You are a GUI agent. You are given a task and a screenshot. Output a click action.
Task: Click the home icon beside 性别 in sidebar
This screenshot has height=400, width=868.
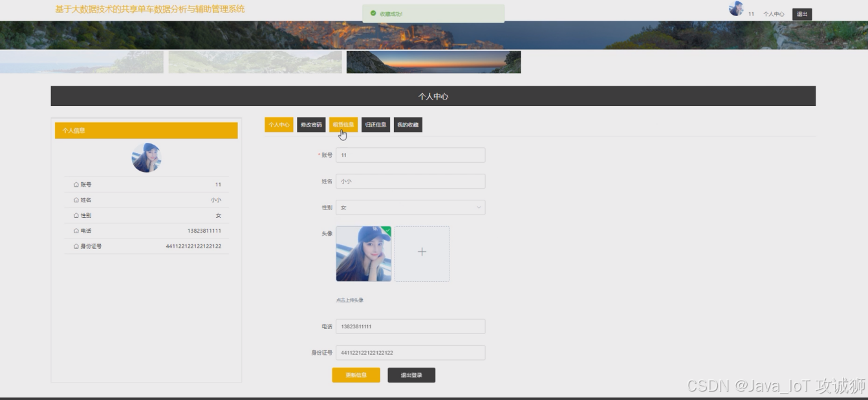76,216
